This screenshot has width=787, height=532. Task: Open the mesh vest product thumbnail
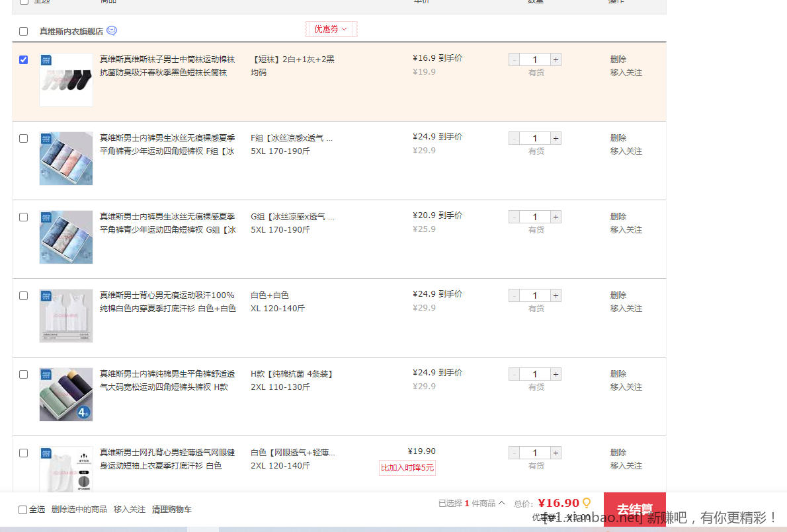pyautogui.click(x=66, y=469)
